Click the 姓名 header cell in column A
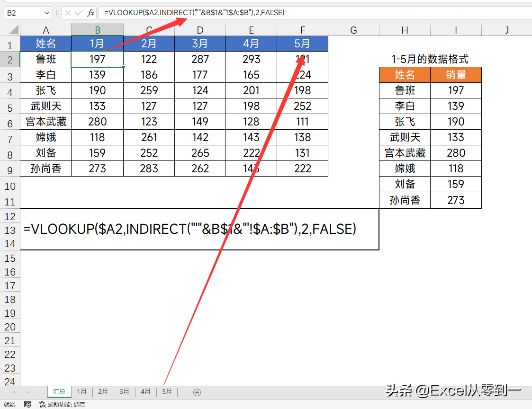 coord(46,44)
